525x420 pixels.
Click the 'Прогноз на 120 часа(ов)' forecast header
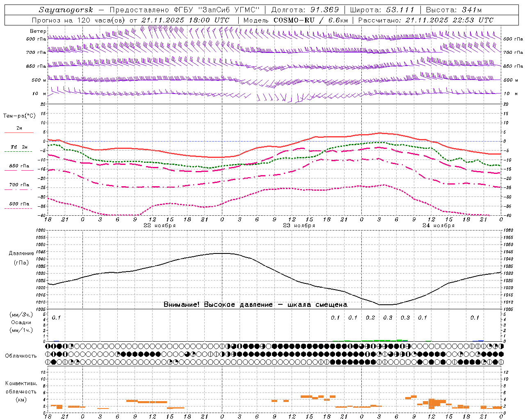point(79,20)
